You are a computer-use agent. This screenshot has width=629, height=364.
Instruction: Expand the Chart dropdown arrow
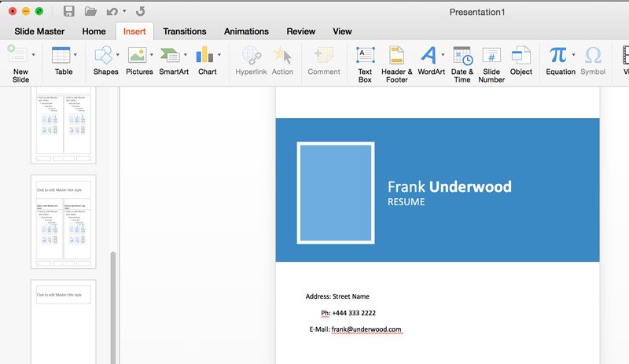coord(219,55)
